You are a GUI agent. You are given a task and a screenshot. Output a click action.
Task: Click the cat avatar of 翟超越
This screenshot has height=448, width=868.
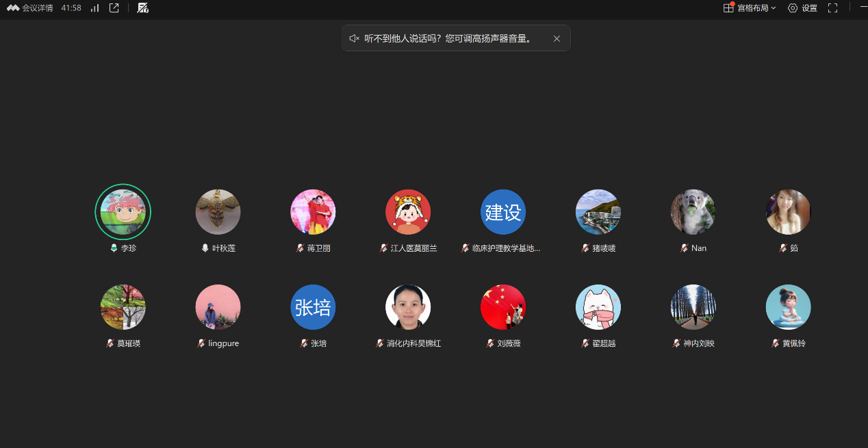point(598,307)
